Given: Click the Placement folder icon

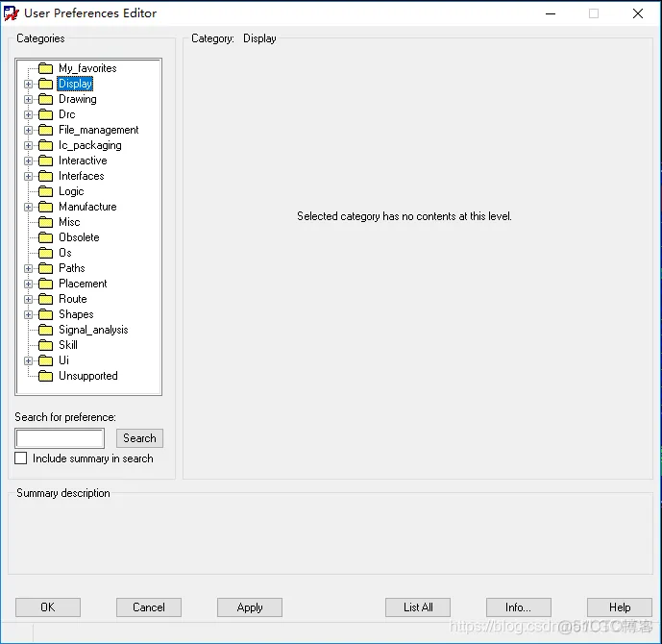Looking at the screenshot, I should click(x=45, y=284).
